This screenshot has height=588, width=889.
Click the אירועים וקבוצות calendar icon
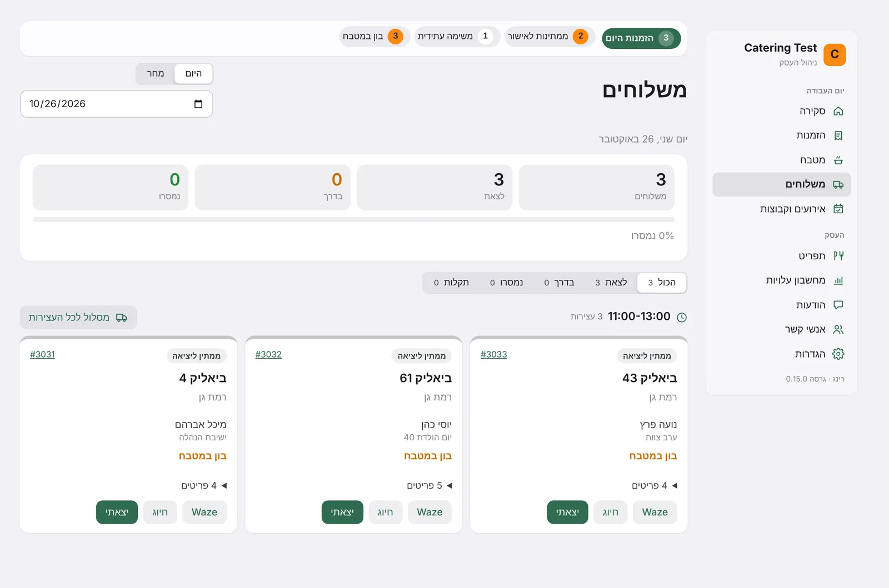click(x=838, y=209)
